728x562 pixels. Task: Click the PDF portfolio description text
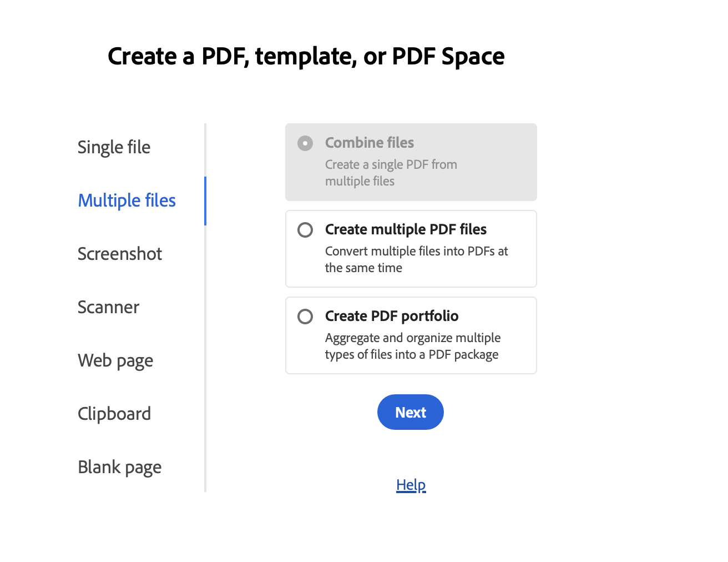click(413, 345)
